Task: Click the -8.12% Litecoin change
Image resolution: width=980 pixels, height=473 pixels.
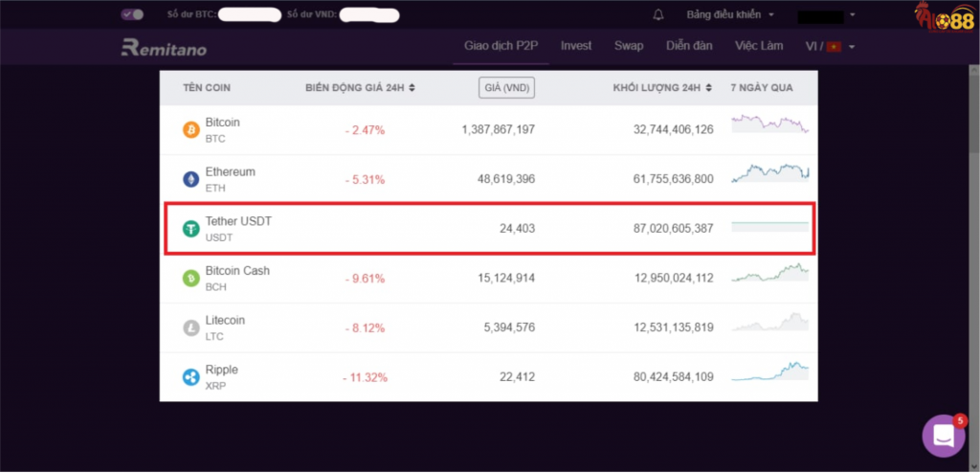Action: (x=365, y=328)
